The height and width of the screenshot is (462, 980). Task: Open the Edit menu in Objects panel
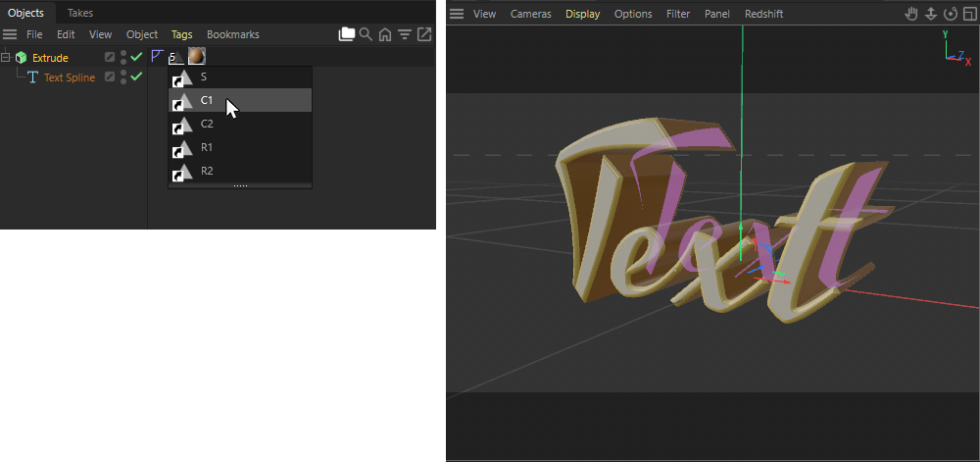click(66, 34)
